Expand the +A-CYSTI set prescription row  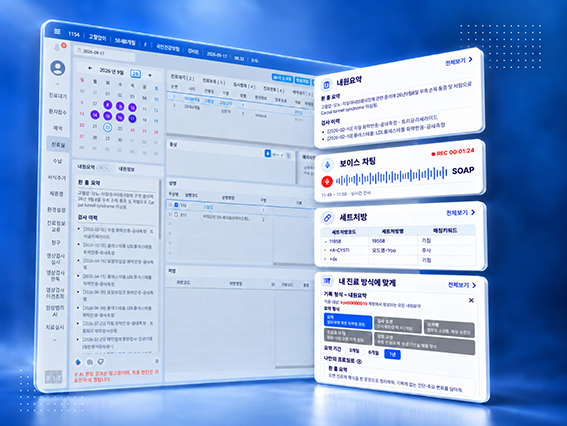(325, 250)
